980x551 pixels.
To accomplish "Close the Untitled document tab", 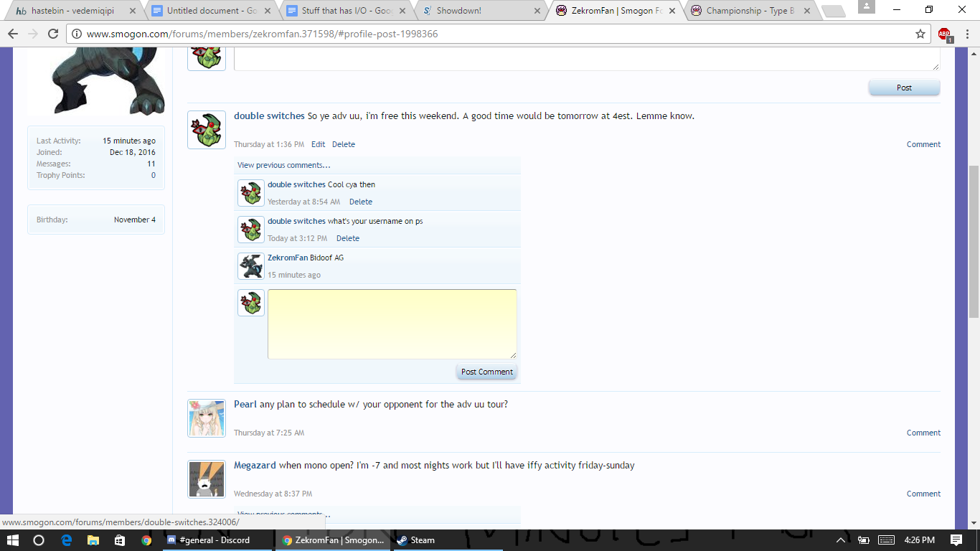I will click(x=267, y=11).
